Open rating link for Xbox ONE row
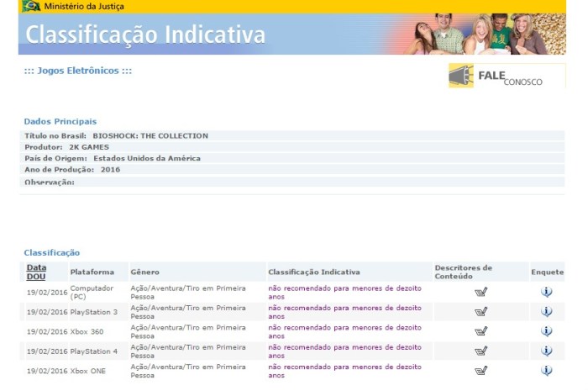The height and width of the screenshot is (391, 588). (344, 371)
